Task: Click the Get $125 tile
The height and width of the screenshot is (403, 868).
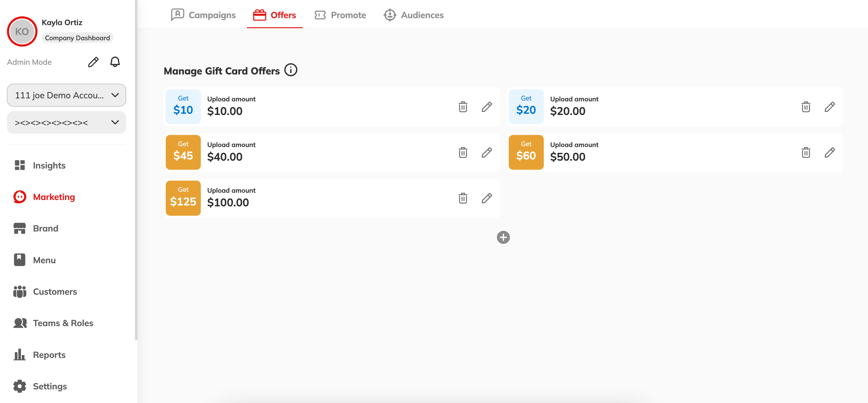Action: (183, 198)
